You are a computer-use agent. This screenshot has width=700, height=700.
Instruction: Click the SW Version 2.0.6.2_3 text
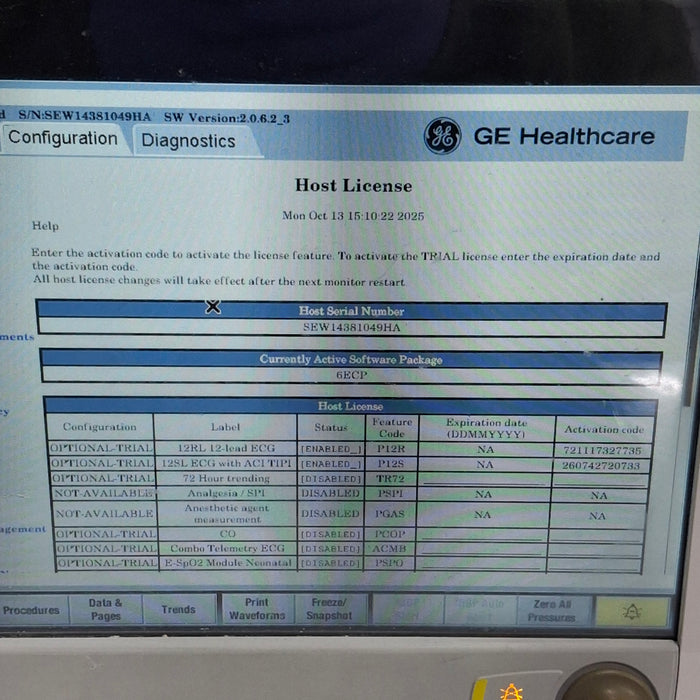[x=227, y=118]
